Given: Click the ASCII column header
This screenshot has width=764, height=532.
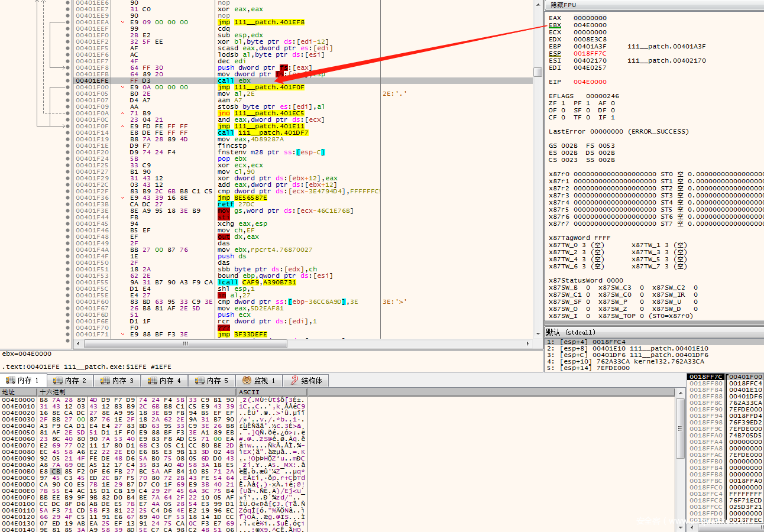Looking at the screenshot, I should [248, 392].
